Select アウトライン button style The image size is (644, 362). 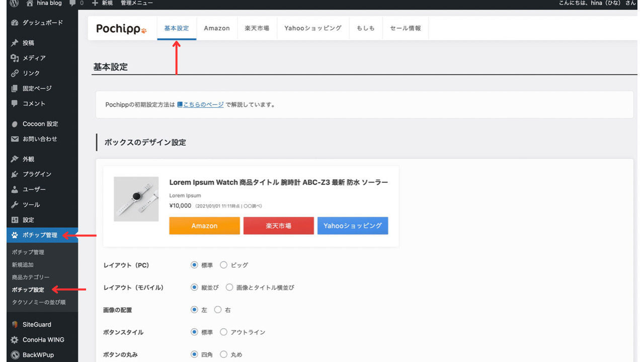tap(224, 332)
